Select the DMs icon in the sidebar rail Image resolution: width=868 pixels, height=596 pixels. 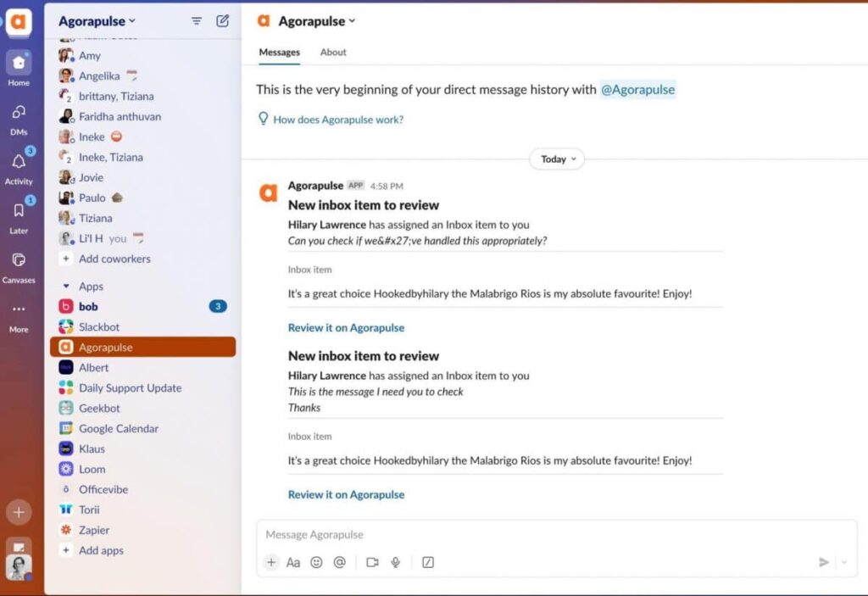click(x=19, y=111)
